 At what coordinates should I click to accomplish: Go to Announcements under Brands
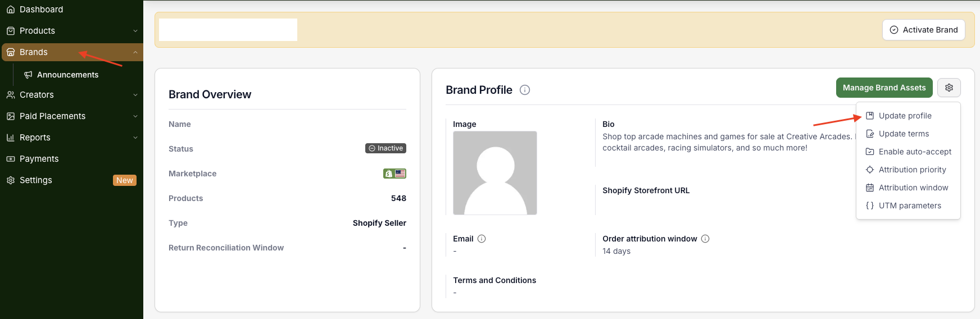(x=67, y=75)
